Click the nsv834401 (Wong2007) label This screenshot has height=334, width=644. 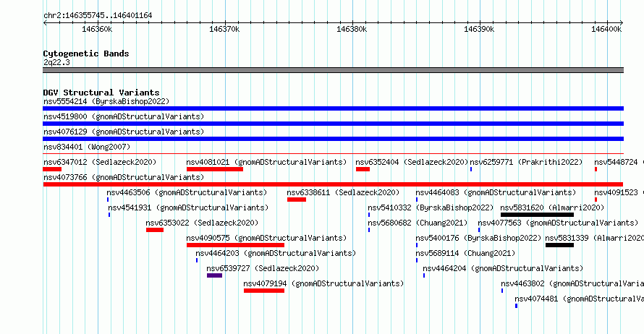coord(87,147)
